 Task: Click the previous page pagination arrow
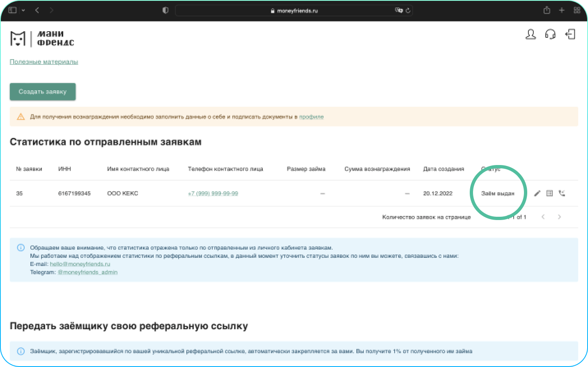point(543,217)
